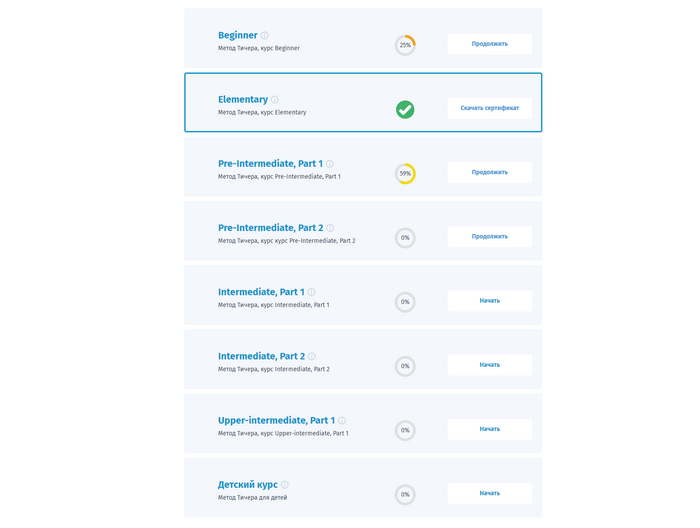
Task: Click the info icon beside Beginner
Action: (265, 36)
